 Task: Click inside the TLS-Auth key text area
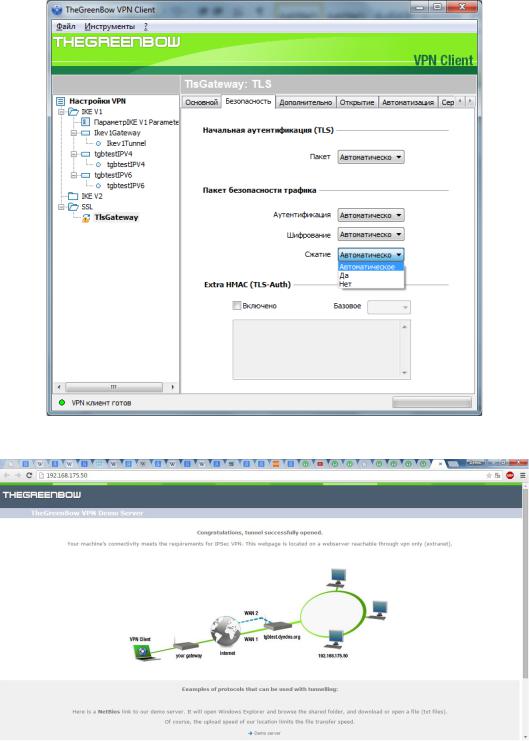coord(321,349)
